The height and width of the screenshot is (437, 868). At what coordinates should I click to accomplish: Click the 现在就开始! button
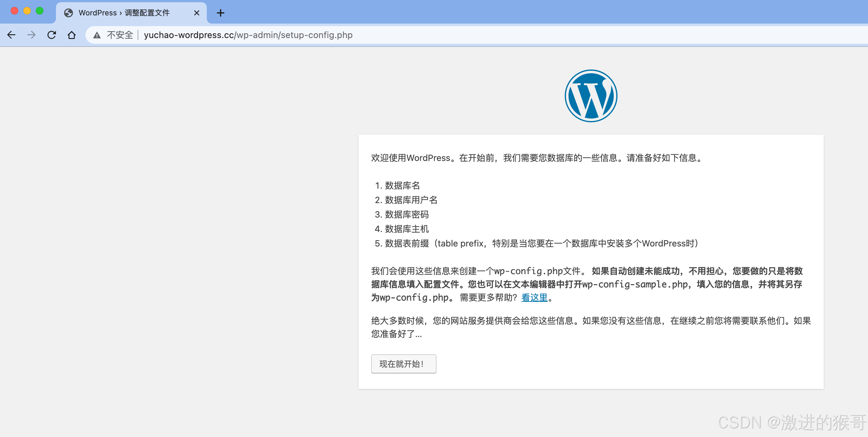[404, 363]
